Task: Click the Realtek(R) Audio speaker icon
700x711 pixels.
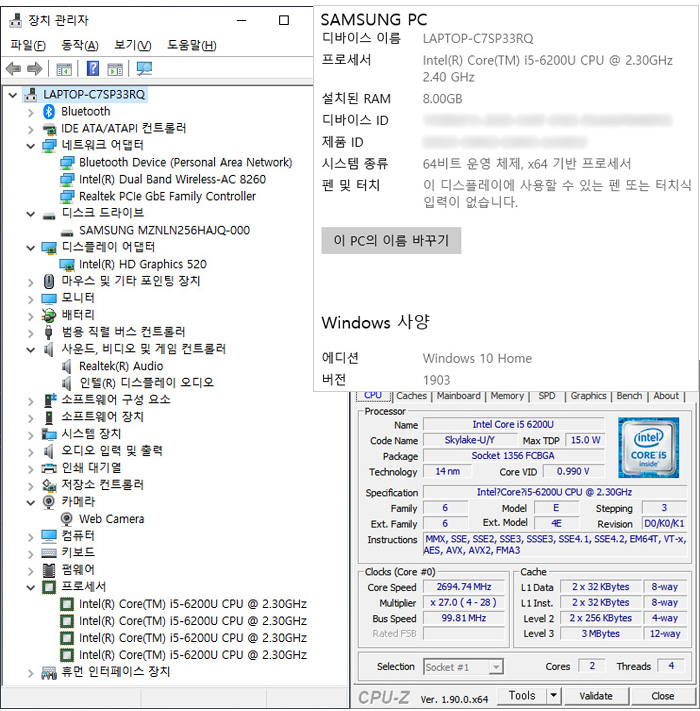Action: (x=67, y=366)
